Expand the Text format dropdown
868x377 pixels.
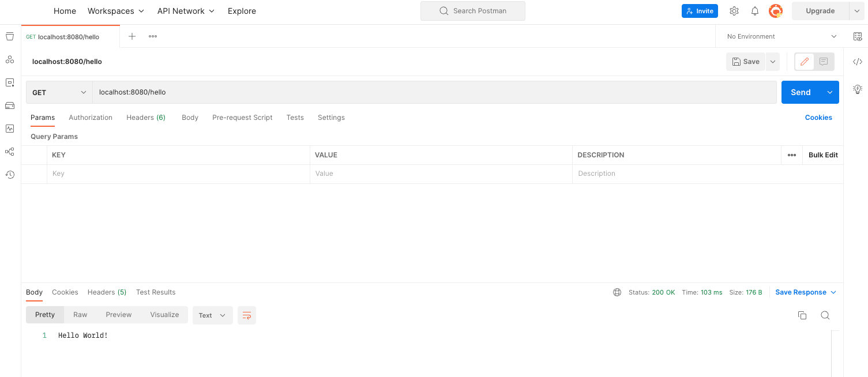pyautogui.click(x=212, y=315)
